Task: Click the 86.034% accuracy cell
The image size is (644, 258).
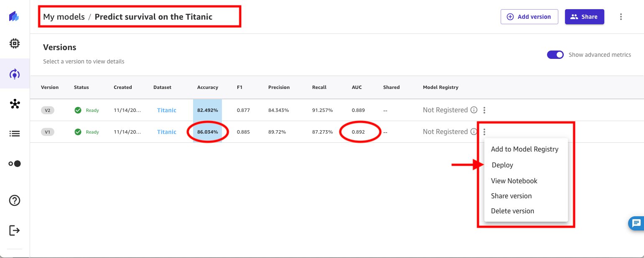Action: point(208,132)
